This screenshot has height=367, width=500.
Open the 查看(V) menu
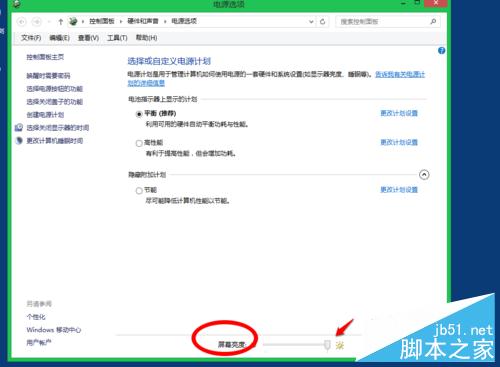[88, 38]
